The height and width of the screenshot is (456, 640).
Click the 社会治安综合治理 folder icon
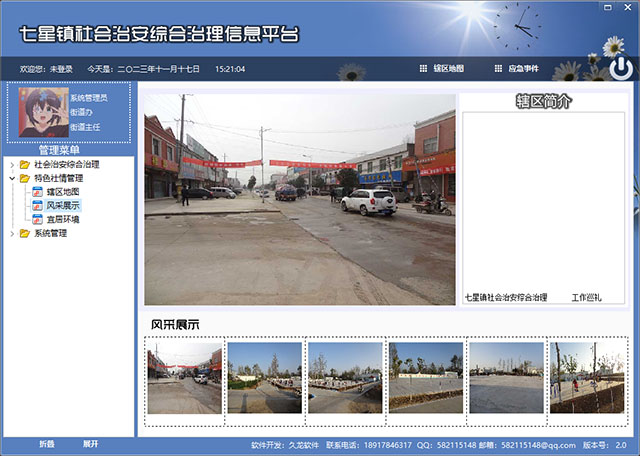(25, 165)
